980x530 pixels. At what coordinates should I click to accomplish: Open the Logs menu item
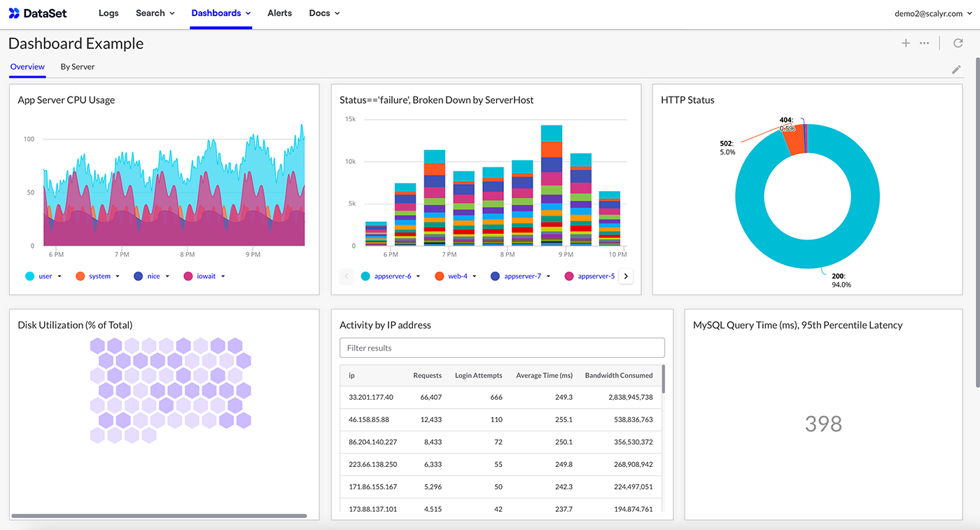[x=108, y=13]
